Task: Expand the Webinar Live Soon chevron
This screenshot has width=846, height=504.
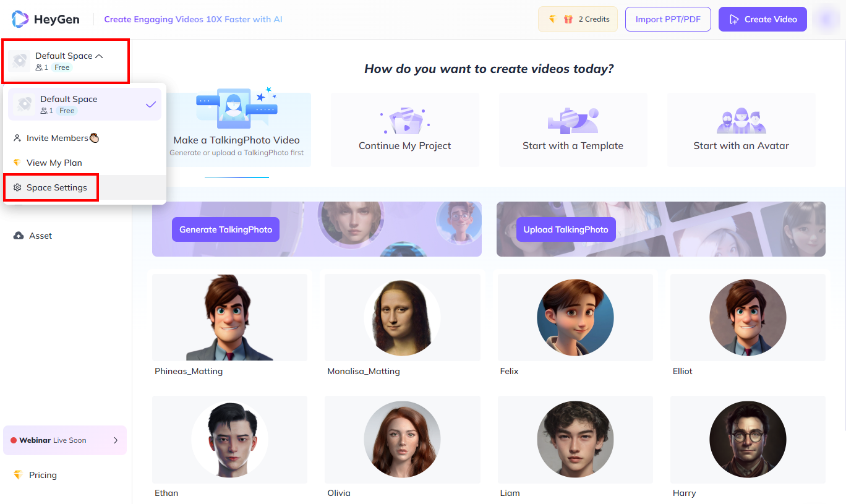Action: pyautogui.click(x=116, y=440)
